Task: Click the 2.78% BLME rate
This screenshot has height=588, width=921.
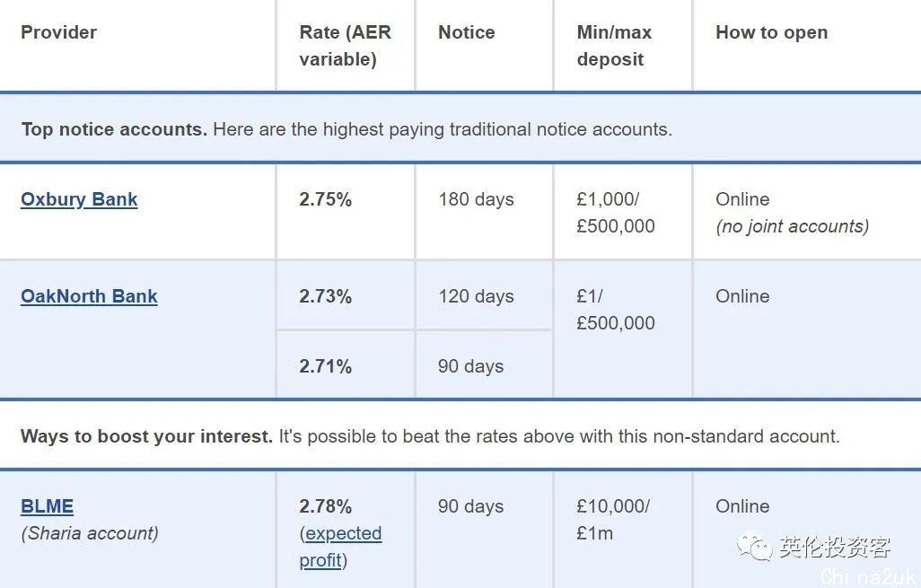Action: click(x=326, y=506)
